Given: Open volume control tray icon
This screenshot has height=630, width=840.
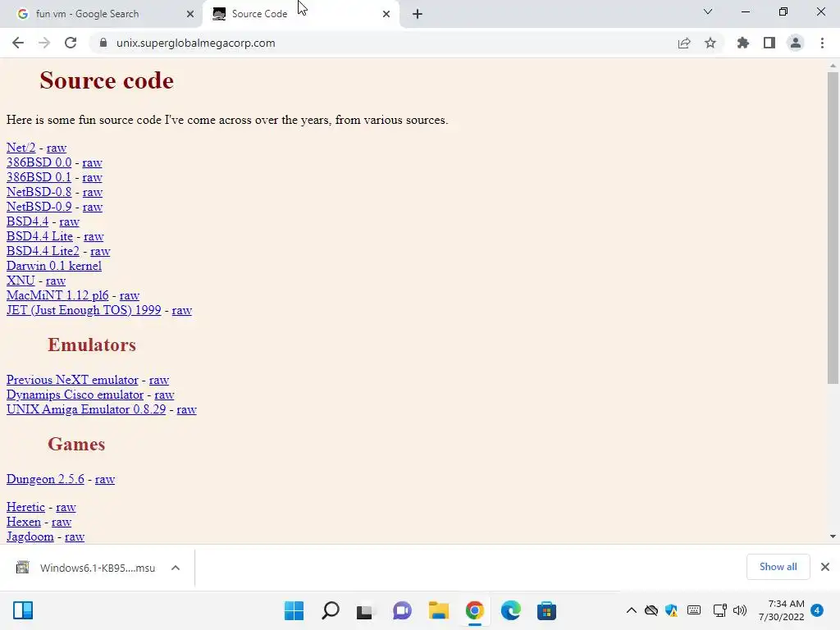Looking at the screenshot, I should pos(740,610).
